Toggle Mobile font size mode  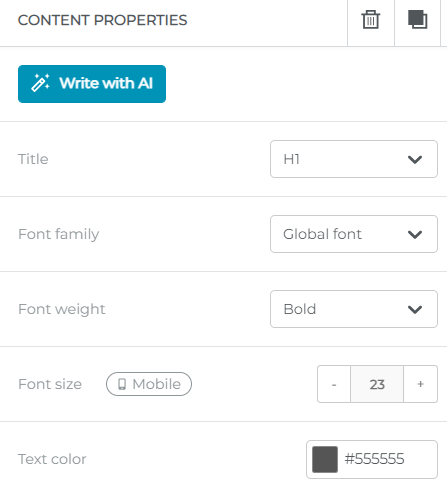[x=149, y=384]
